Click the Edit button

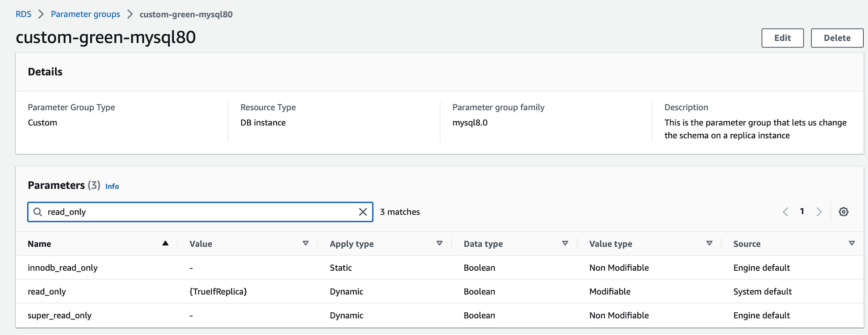[x=783, y=38]
